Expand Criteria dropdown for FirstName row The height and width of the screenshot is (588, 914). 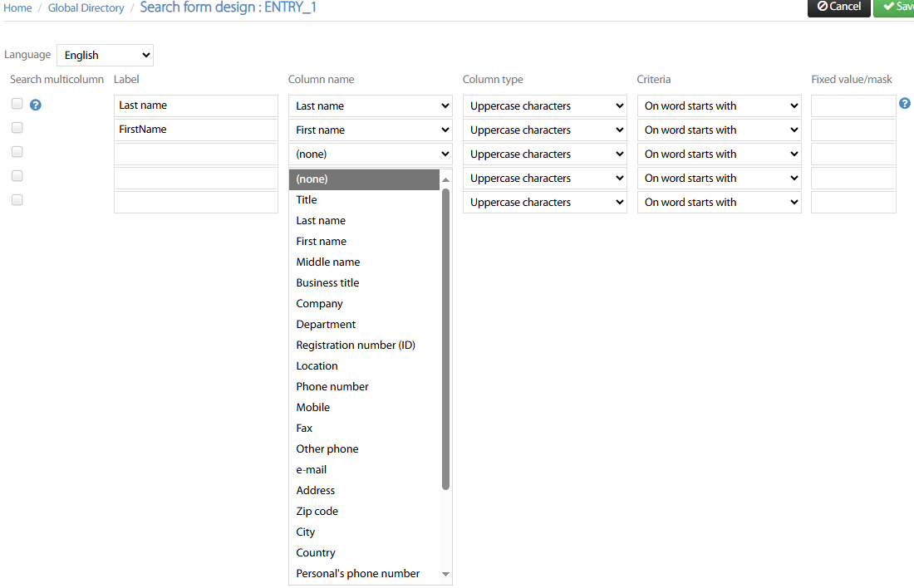tap(719, 130)
